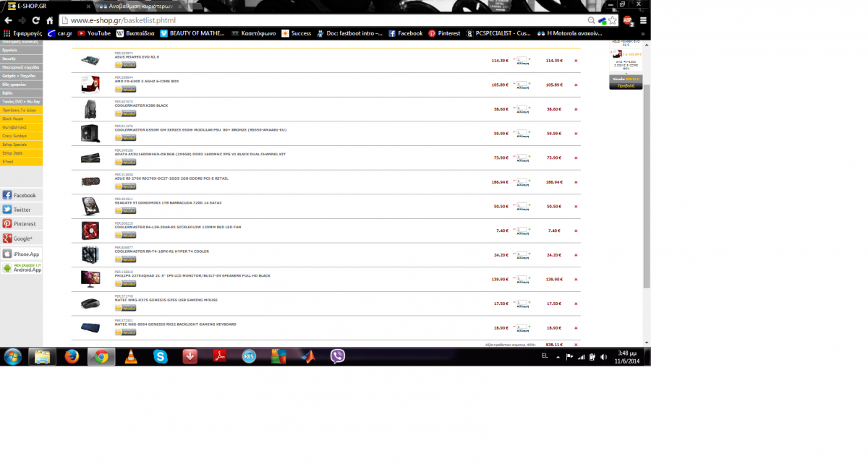Go back with the browser back arrow
The width and height of the screenshot is (868, 469).
tap(7, 20)
